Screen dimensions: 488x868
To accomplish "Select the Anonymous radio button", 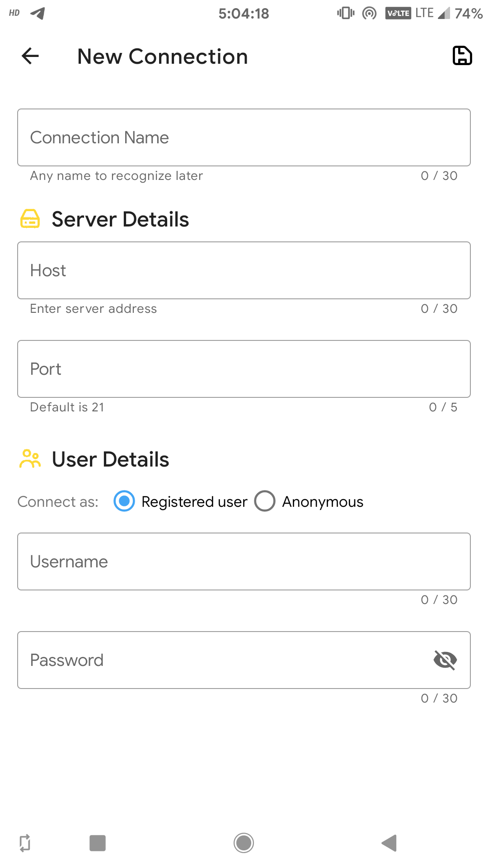I will (265, 501).
